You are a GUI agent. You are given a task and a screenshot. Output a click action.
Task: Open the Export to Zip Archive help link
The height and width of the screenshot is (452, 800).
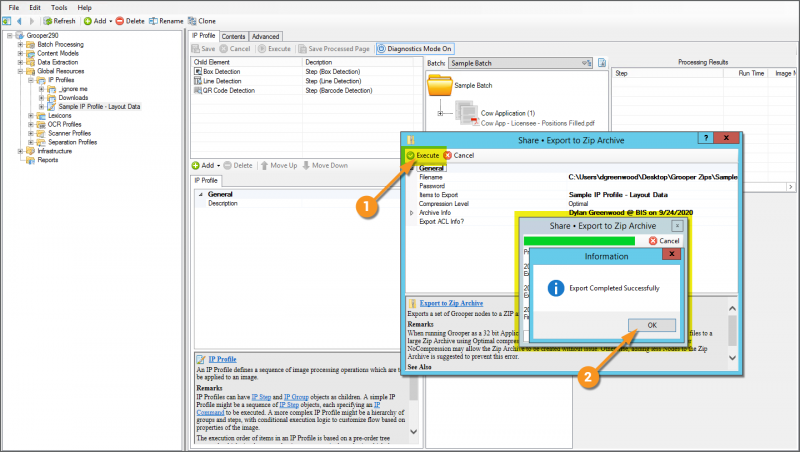click(452, 303)
